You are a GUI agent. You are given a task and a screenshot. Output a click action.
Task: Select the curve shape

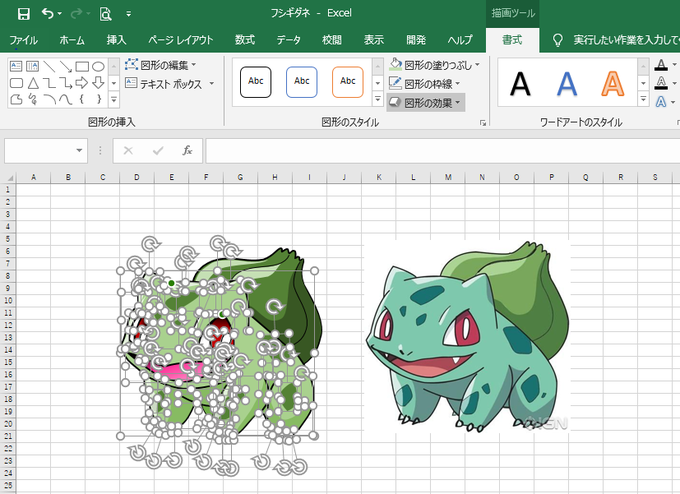[x=65, y=100]
